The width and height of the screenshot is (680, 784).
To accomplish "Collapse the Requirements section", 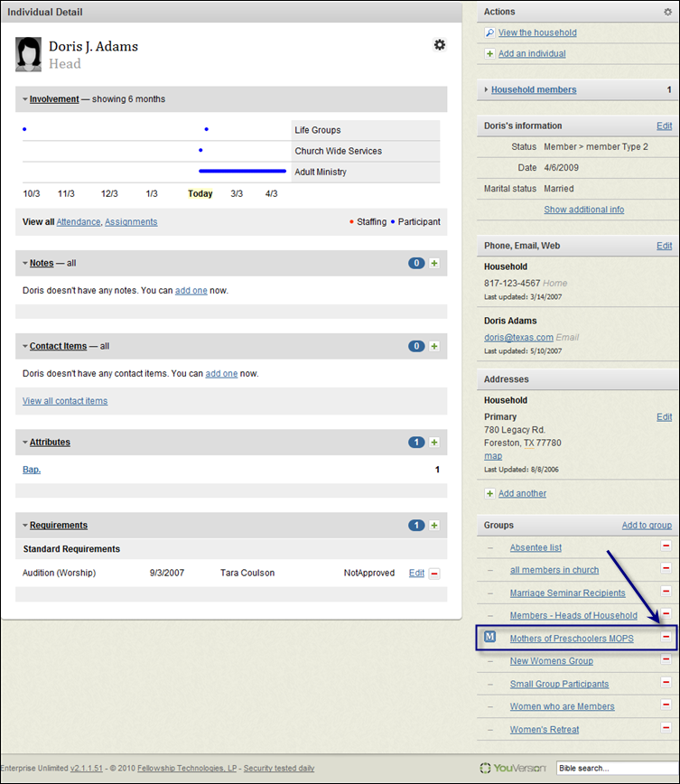I will 25,525.
